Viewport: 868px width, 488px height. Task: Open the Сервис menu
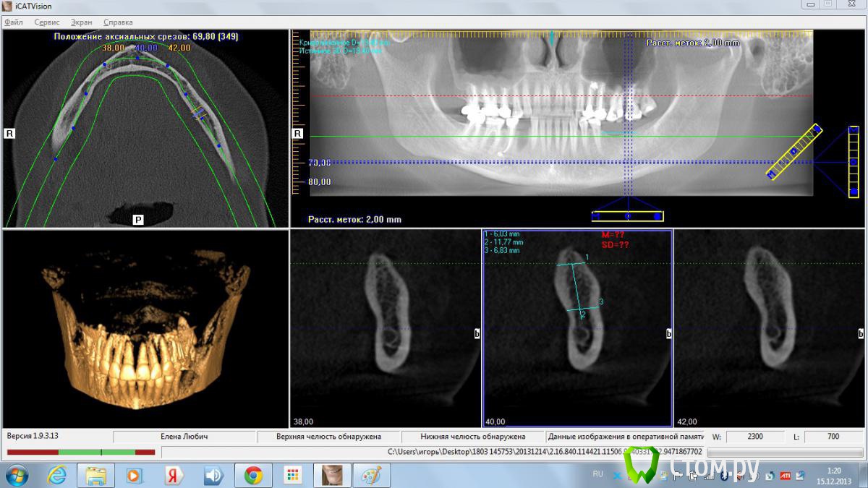[x=47, y=22]
